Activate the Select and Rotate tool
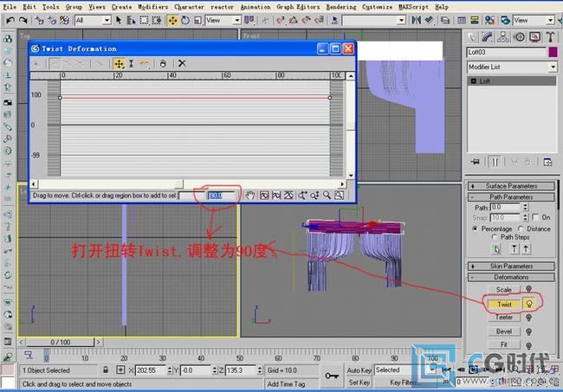This screenshot has height=392, width=563. 185,21
